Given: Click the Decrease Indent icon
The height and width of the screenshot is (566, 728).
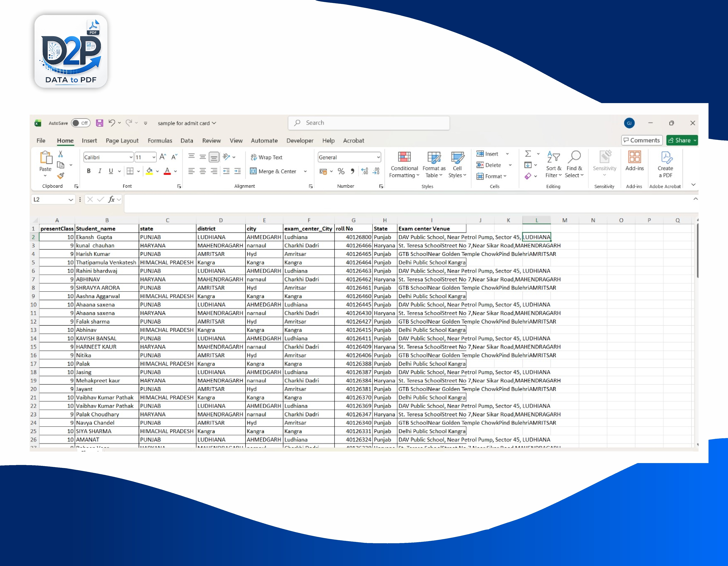Looking at the screenshot, I should coord(226,171).
